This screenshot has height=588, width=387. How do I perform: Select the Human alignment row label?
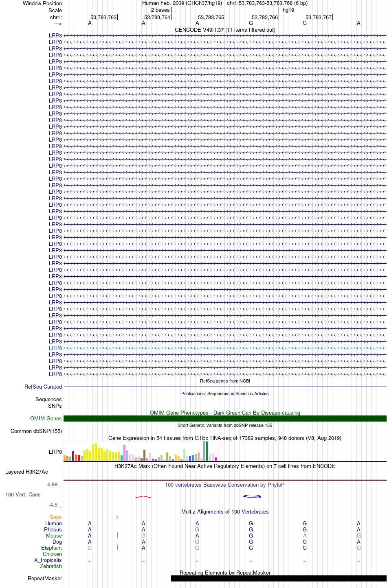[x=54, y=524]
